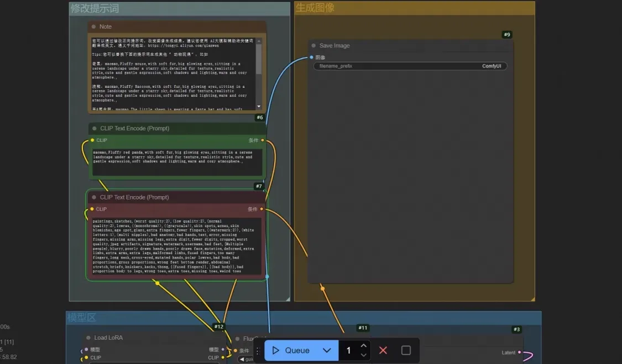Viewport: 622px width, 364px height.
Task: Click the guidance decrement left arrow
Action: [242, 359]
